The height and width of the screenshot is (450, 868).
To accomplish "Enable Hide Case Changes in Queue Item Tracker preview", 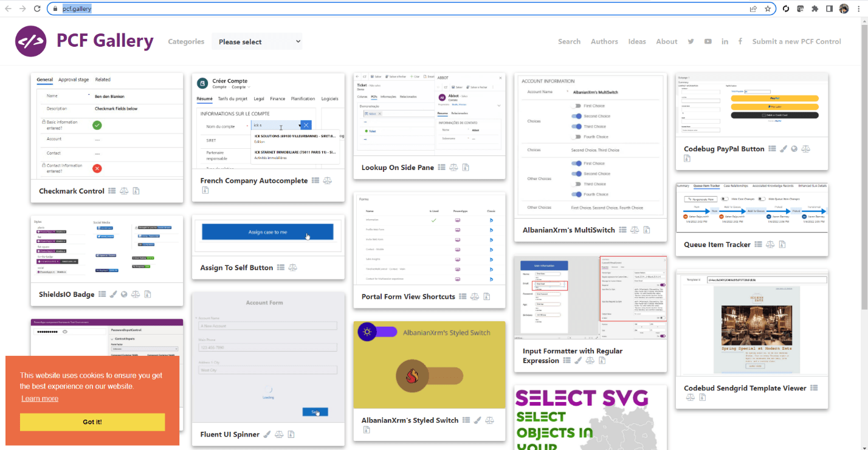I will pyautogui.click(x=724, y=199).
